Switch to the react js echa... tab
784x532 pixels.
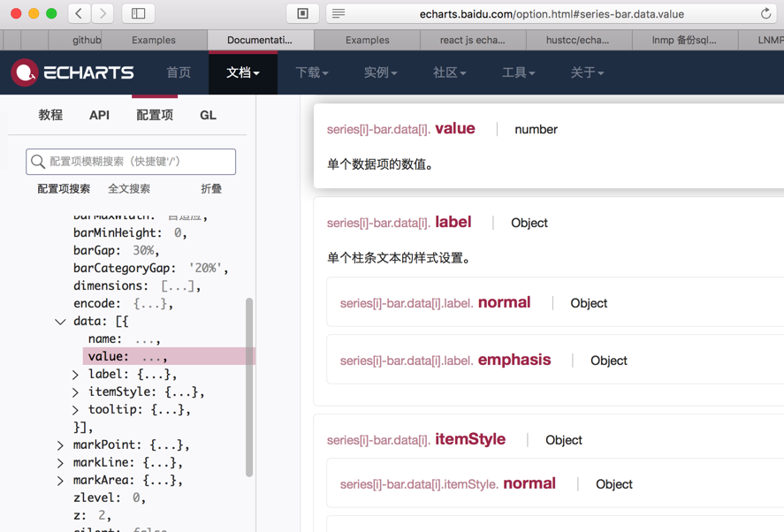tap(473, 40)
